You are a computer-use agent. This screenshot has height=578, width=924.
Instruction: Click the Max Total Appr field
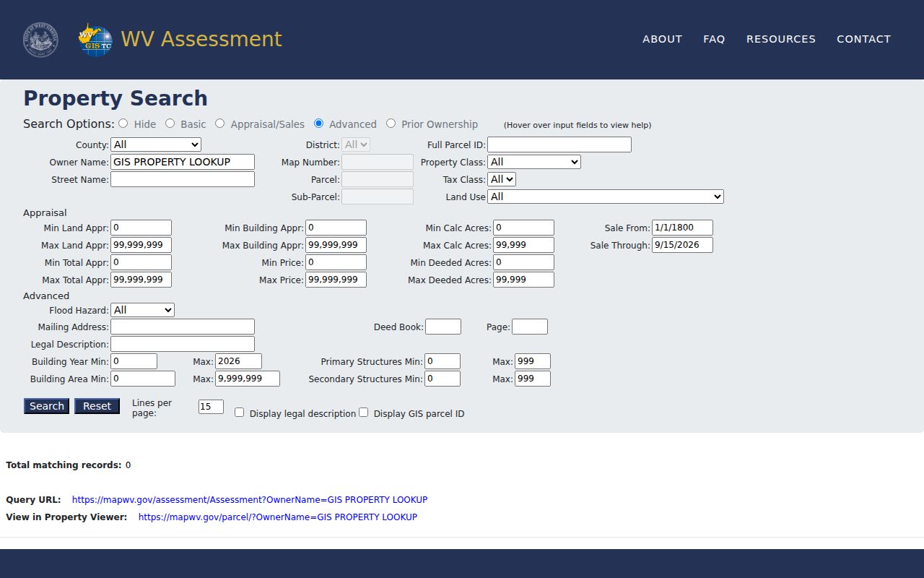pos(141,280)
